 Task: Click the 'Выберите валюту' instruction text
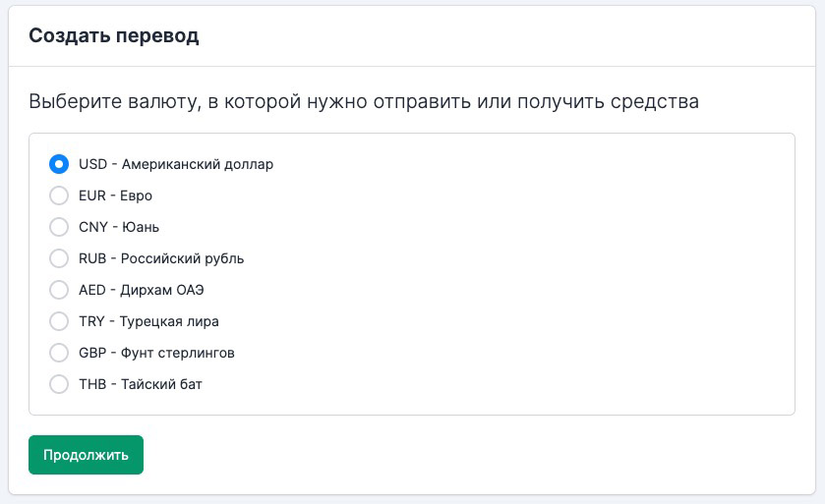point(364,101)
